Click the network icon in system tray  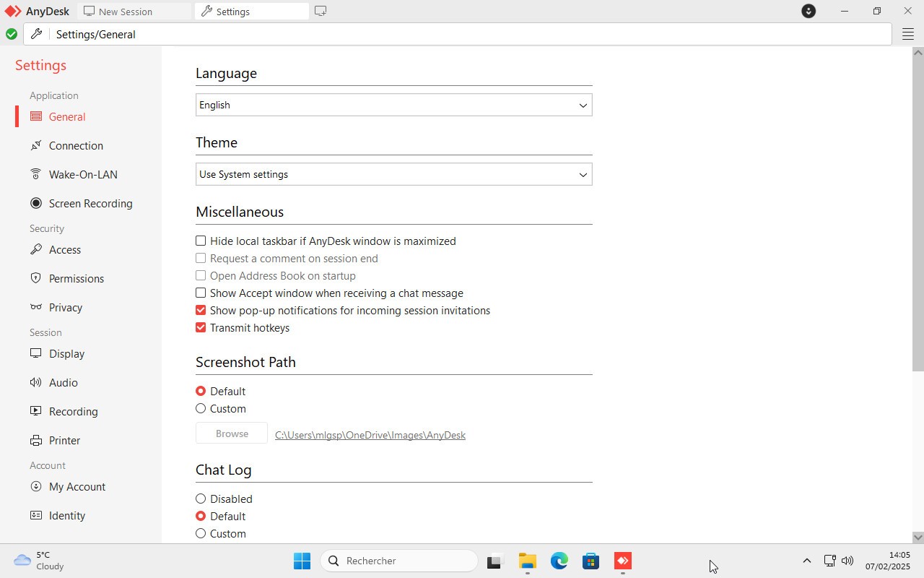coord(830,561)
